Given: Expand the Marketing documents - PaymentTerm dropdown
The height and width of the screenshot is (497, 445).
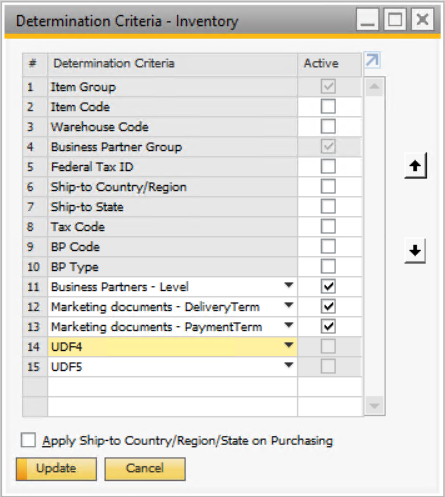Looking at the screenshot, I should coord(289,325).
